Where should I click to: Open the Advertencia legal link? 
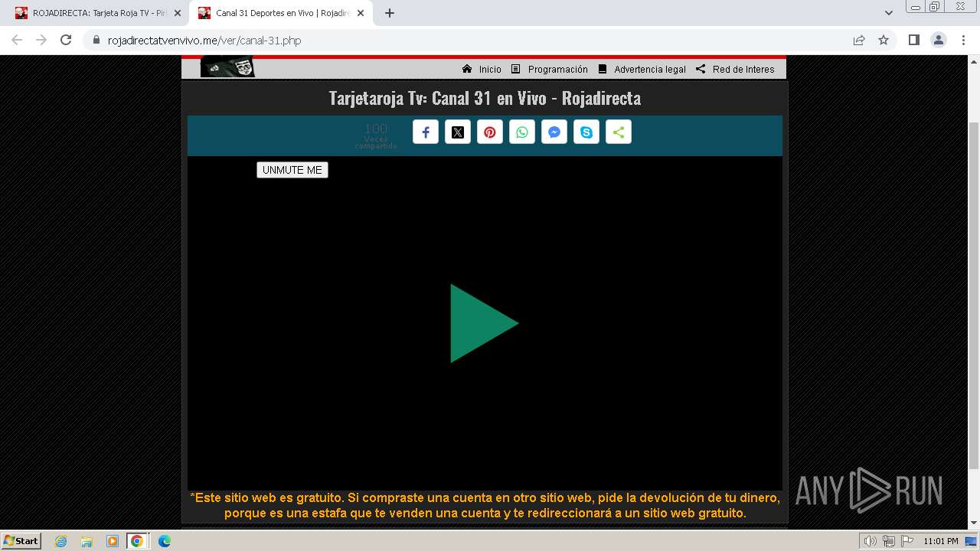(x=642, y=69)
